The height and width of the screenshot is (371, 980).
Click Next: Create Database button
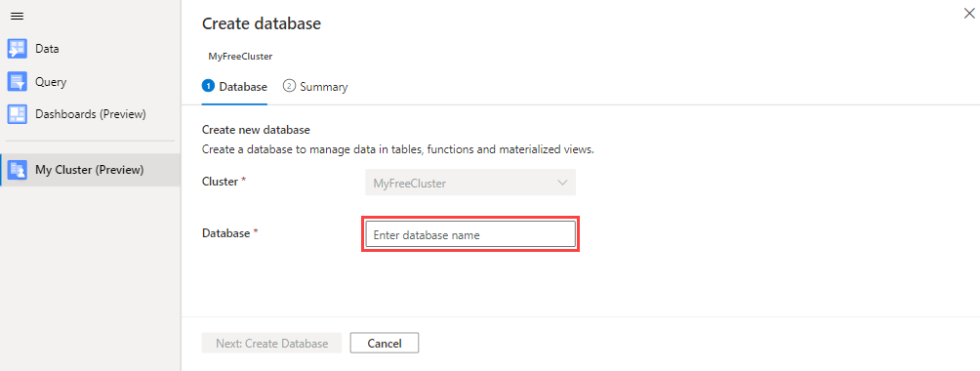pos(271,343)
